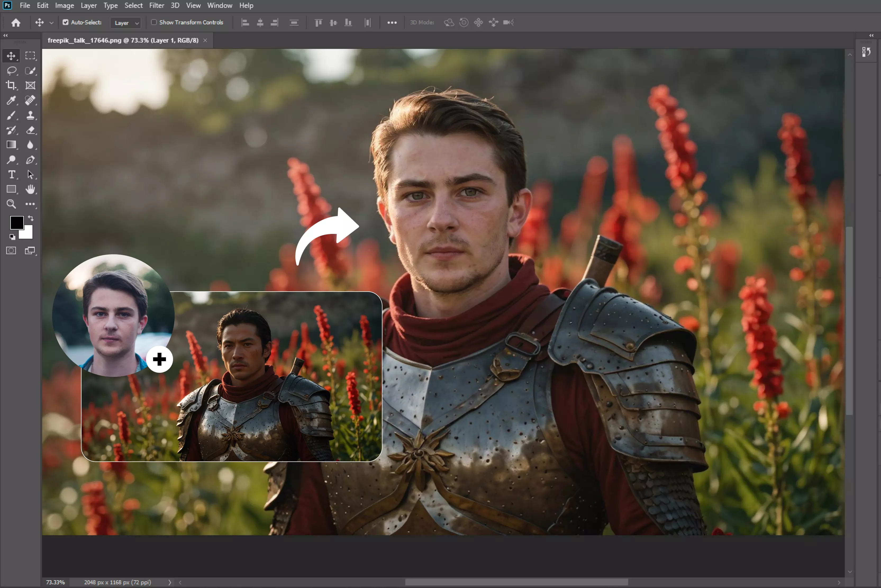
Task: Uncheck the Auto-Select checkbox
Action: click(x=66, y=22)
